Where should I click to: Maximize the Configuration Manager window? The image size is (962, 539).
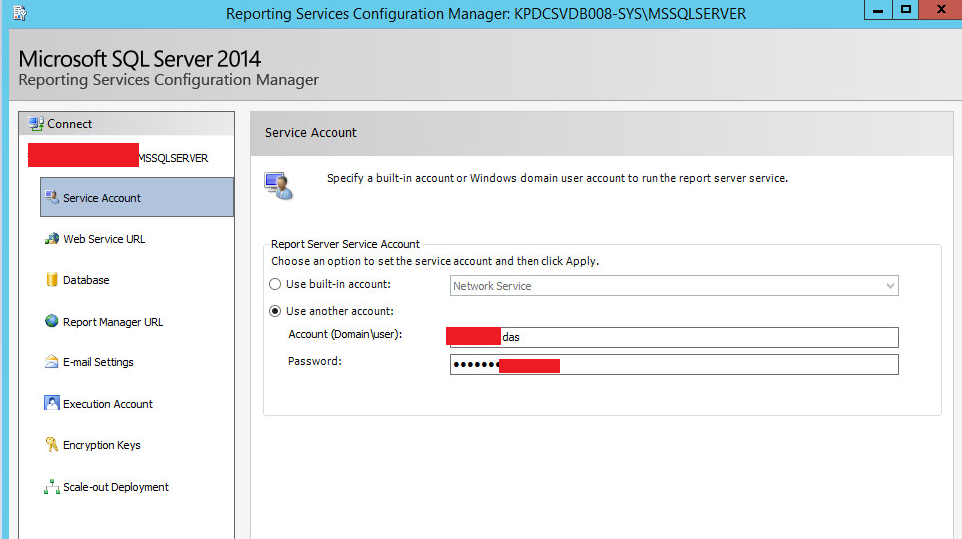(906, 10)
